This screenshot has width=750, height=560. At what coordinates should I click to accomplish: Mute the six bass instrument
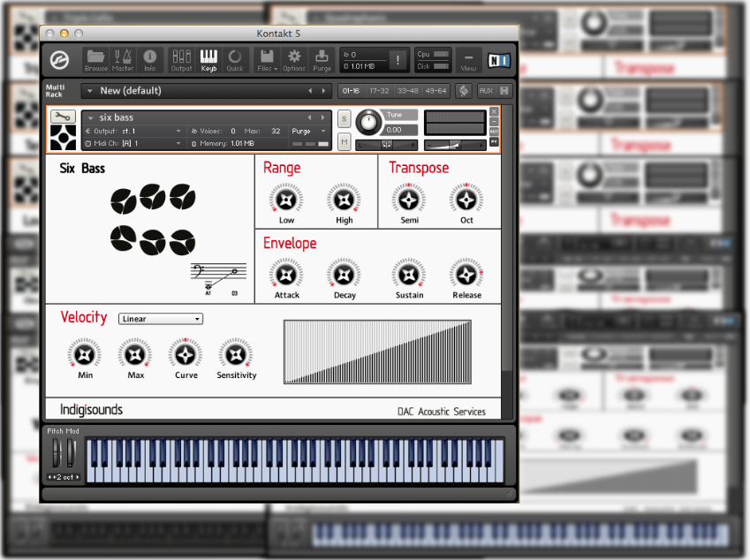(344, 141)
